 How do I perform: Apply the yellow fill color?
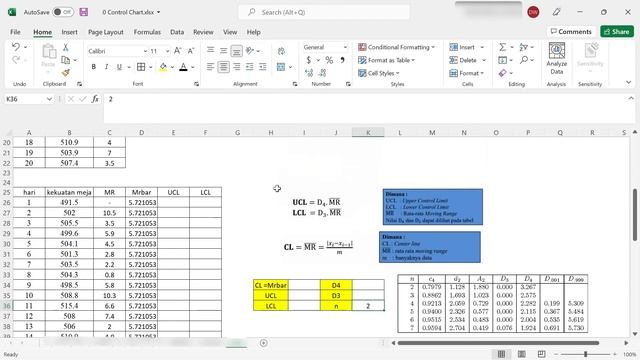[163, 67]
